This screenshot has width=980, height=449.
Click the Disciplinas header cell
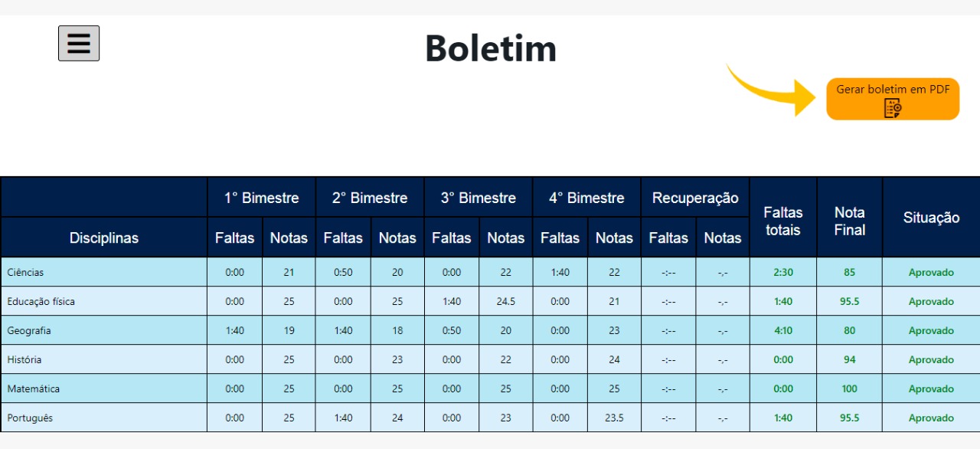tap(104, 238)
